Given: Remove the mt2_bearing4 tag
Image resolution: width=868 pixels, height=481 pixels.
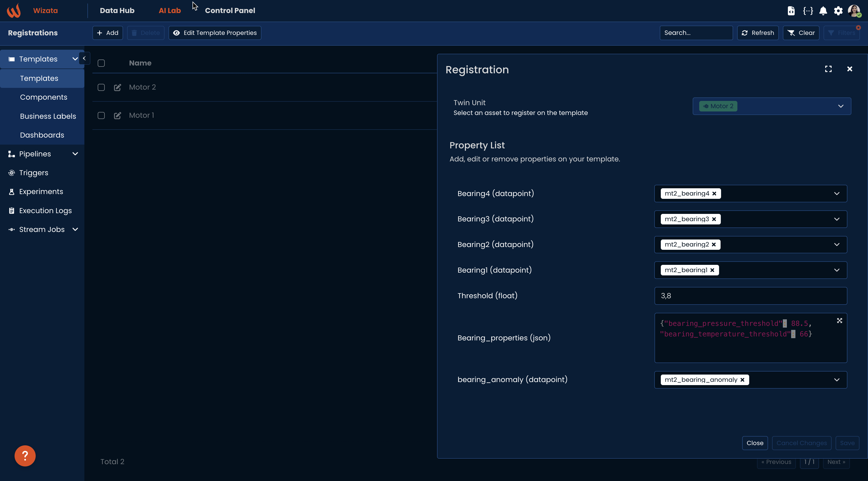Looking at the screenshot, I should [714, 194].
